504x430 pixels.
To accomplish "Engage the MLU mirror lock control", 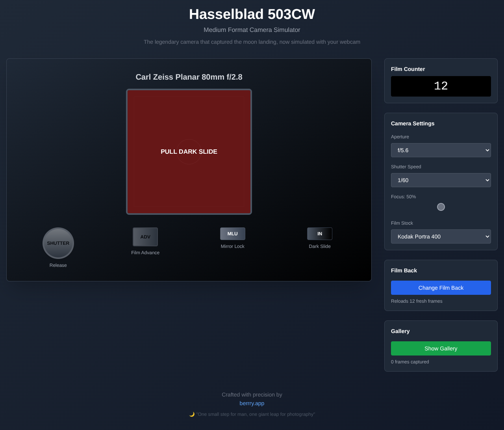I will [232, 233].
